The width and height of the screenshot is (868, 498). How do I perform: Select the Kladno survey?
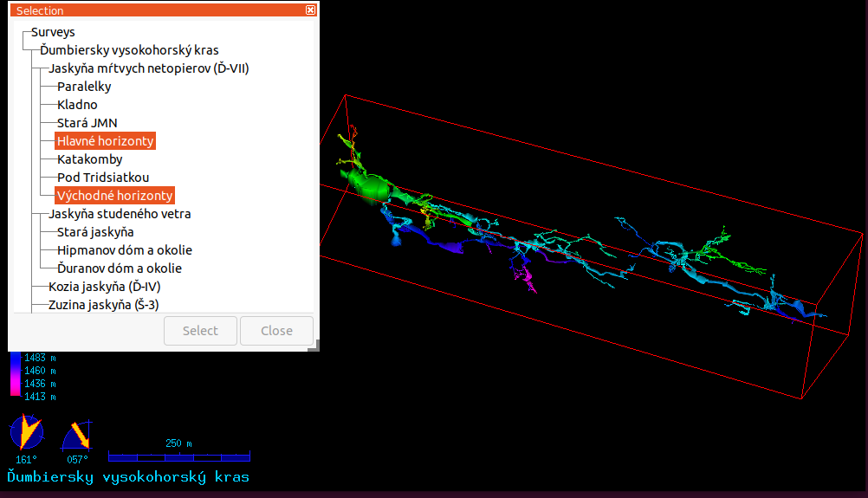click(x=77, y=105)
